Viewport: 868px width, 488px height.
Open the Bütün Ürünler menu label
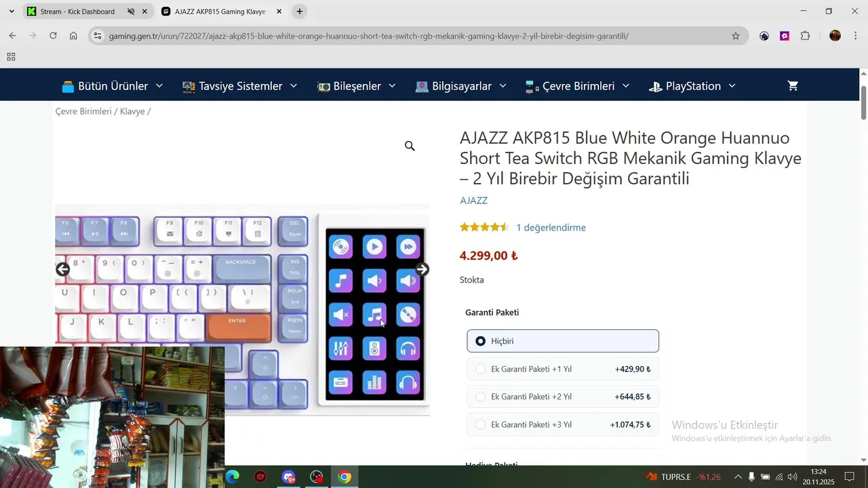coord(113,86)
